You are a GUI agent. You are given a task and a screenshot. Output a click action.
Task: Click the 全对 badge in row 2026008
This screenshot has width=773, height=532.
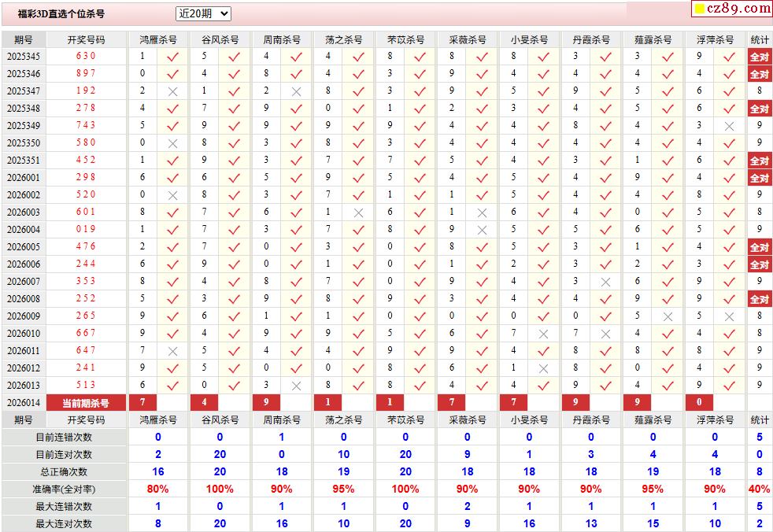[x=759, y=299]
